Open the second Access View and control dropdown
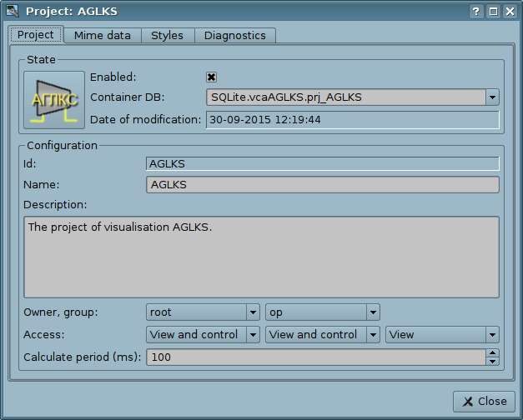Screen dimensions: 523x420 pyautogui.click(x=373, y=335)
